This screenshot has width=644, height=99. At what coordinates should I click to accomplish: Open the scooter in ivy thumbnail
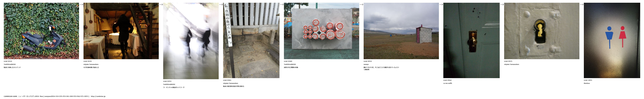[x=41, y=31]
